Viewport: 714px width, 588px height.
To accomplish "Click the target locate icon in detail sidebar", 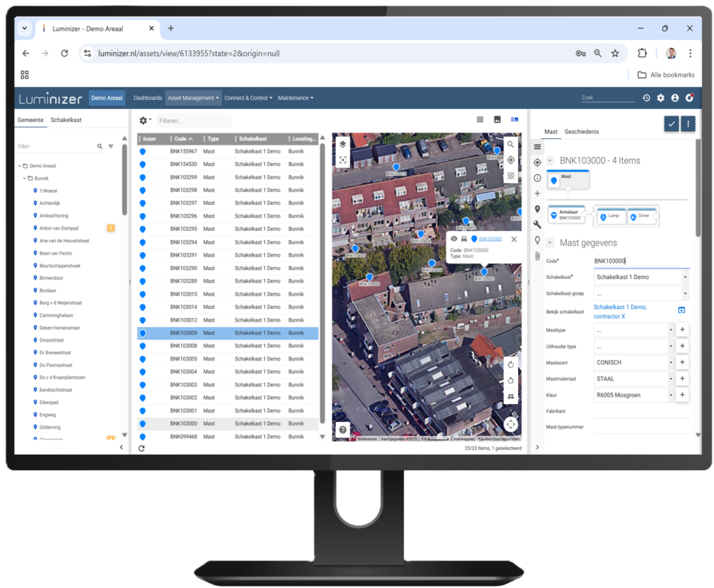I will [x=538, y=163].
